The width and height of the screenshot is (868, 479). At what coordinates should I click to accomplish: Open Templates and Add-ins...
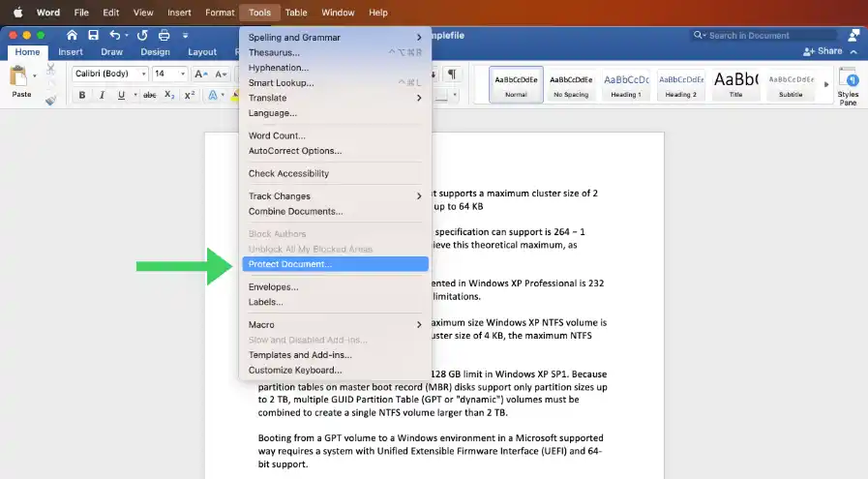point(336,355)
